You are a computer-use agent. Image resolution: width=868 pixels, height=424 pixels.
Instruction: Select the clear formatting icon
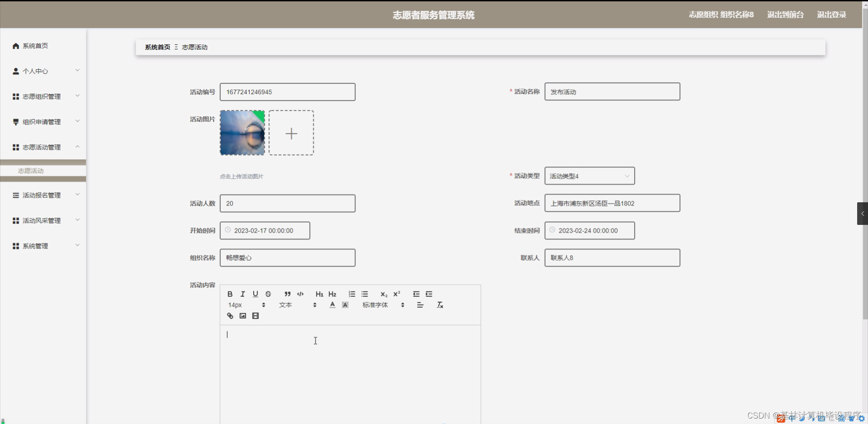[439, 305]
